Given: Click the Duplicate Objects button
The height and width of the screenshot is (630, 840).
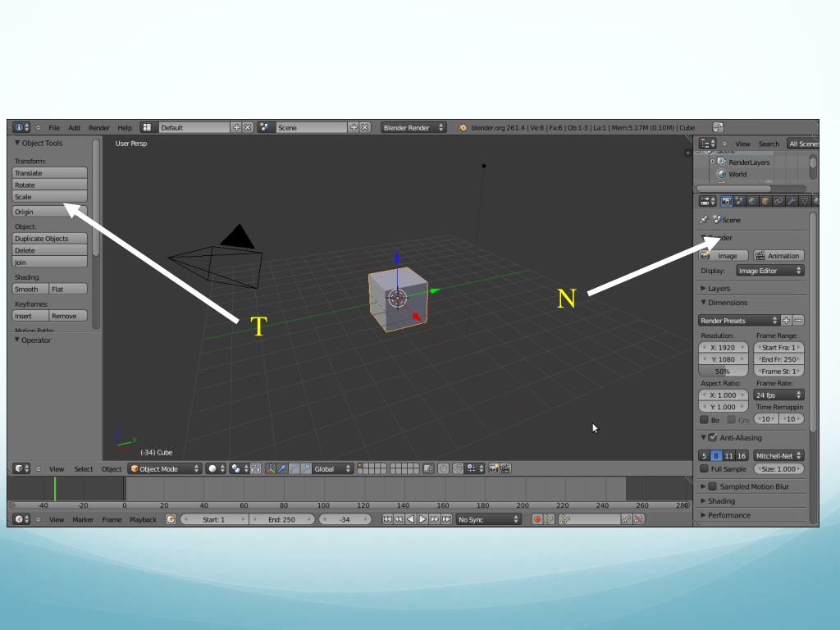Looking at the screenshot, I should click(x=49, y=239).
